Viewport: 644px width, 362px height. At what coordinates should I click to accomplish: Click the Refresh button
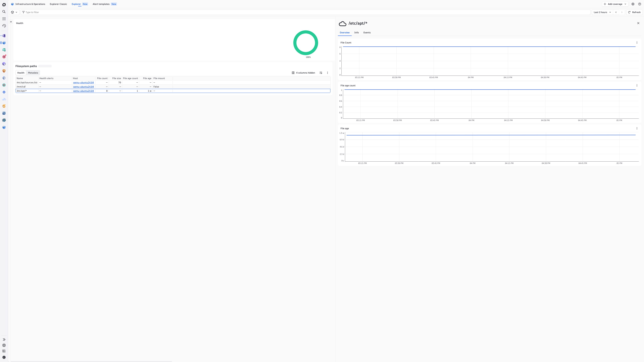click(634, 12)
